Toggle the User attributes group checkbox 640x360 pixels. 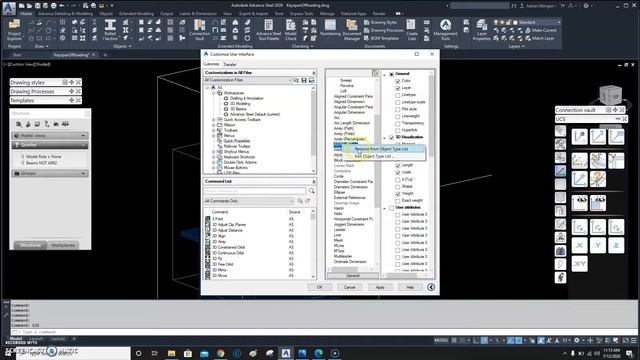point(391,208)
